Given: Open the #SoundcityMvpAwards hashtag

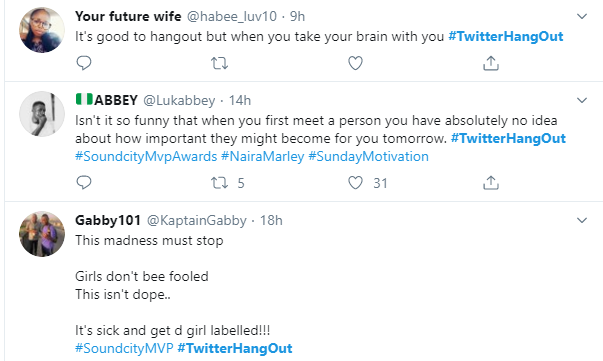Looking at the screenshot, I should (x=146, y=156).
